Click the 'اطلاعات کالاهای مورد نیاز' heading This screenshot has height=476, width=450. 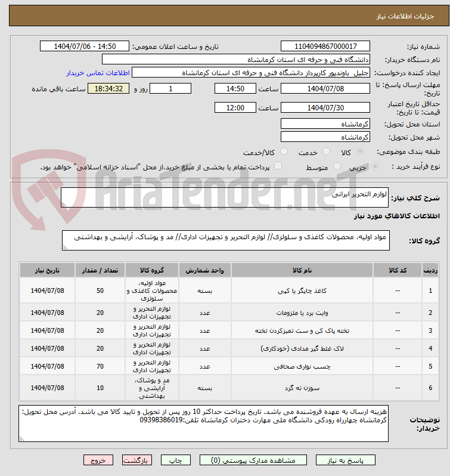(396, 216)
